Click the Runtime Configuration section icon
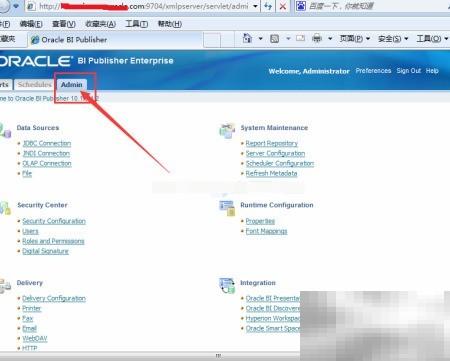This screenshot has width=450, height=361. click(x=227, y=208)
